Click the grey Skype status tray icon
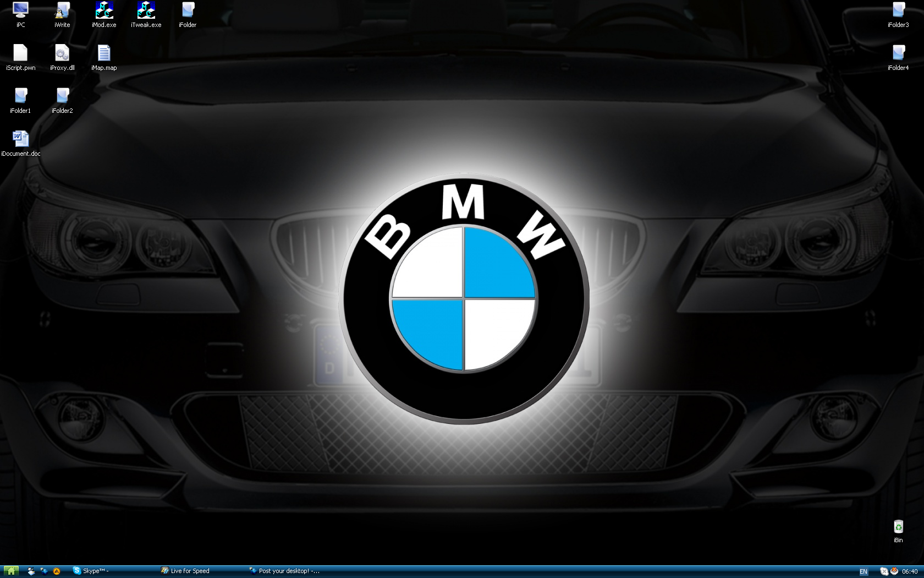The width and height of the screenshot is (924, 578). coord(884,571)
